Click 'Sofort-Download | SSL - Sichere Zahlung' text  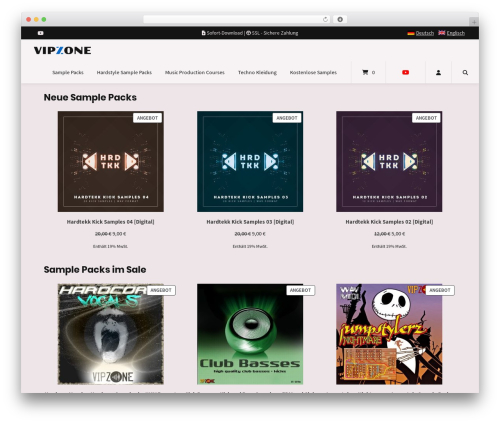click(250, 33)
